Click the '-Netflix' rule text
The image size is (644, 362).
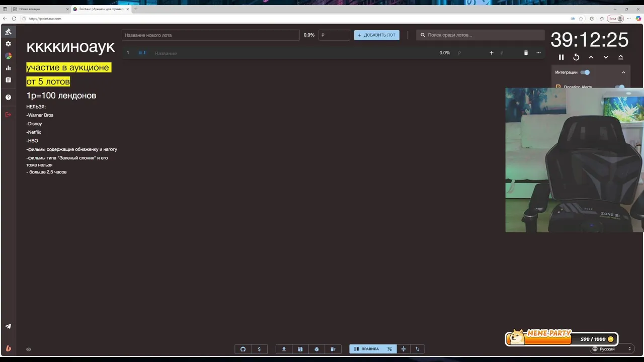(34, 132)
